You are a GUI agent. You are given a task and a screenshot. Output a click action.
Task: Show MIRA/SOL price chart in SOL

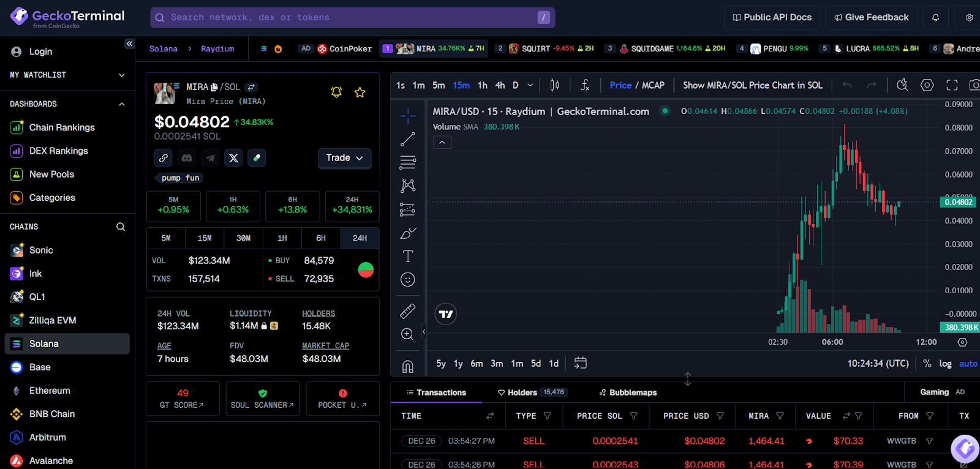[753, 85]
